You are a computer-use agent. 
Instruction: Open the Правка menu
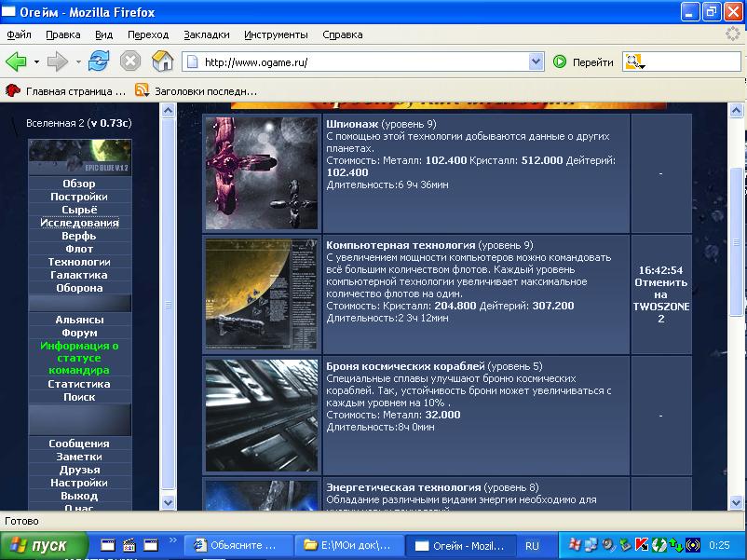click(x=63, y=34)
